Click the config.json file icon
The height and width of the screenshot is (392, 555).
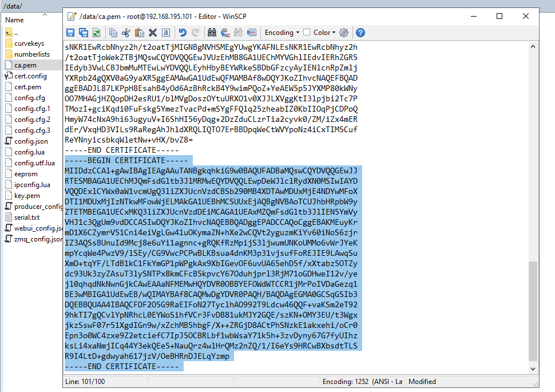pyautogui.click(x=9, y=141)
